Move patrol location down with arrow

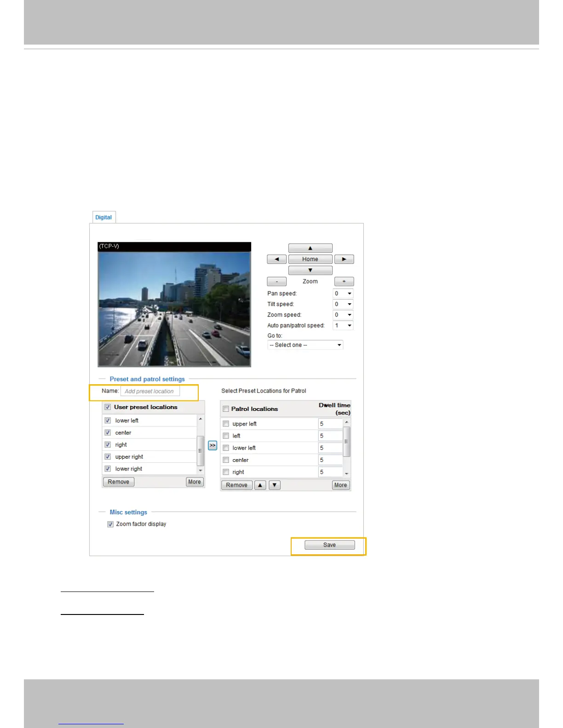coord(275,485)
